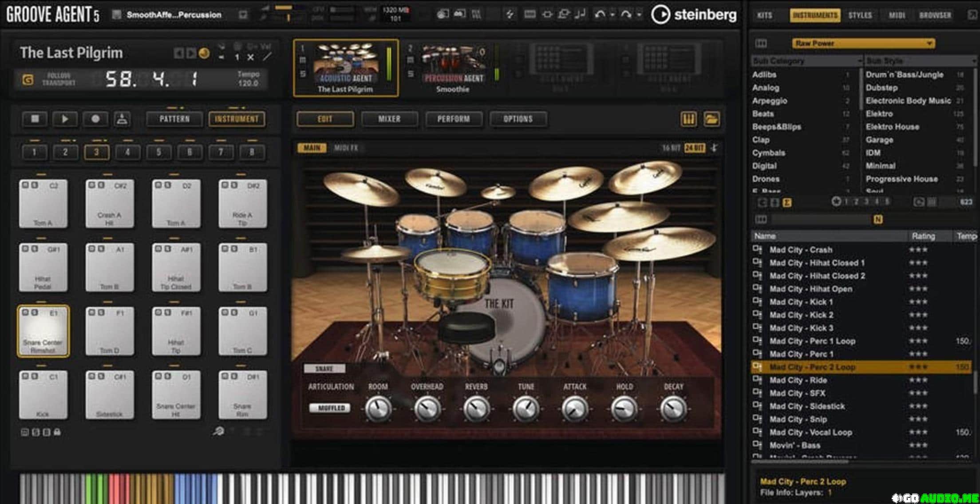Switch sample depth to 24 BIT
Viewport: 980px width, 504px height.
click(695, 148)
